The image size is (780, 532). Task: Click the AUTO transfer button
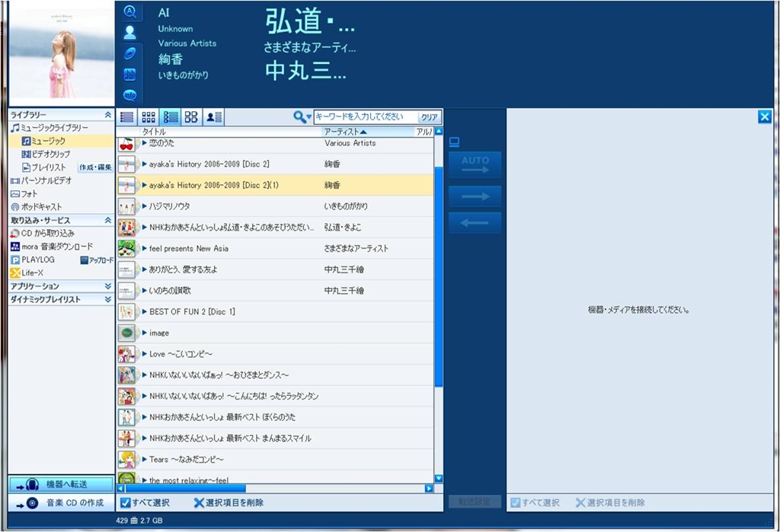pyautogui.click(x=475, y=164)
